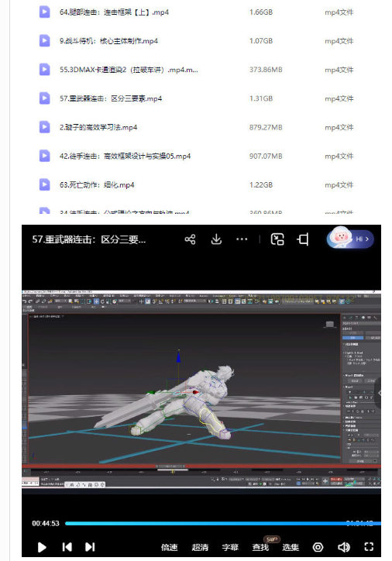392x561 pixels.
Task: Click the video file icon for 55.3DMAX卡通渲染2
Action: click(x=44, y=70)
